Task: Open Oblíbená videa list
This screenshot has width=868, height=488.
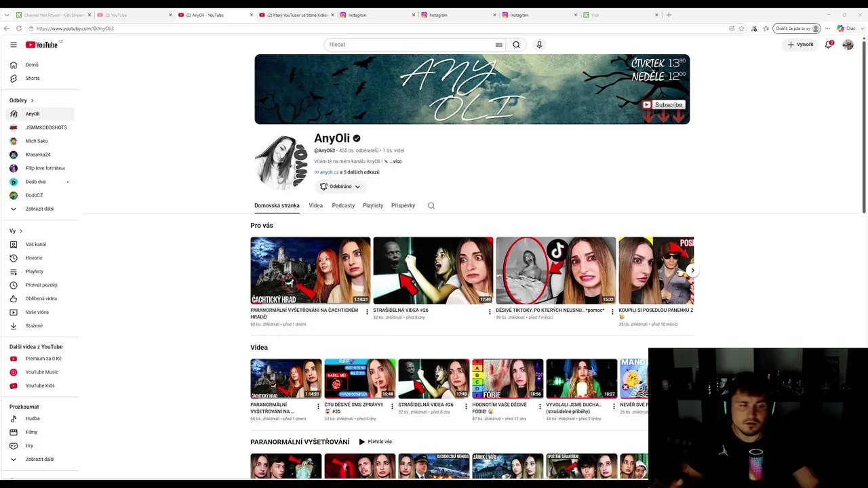Action: click(42, 299)
